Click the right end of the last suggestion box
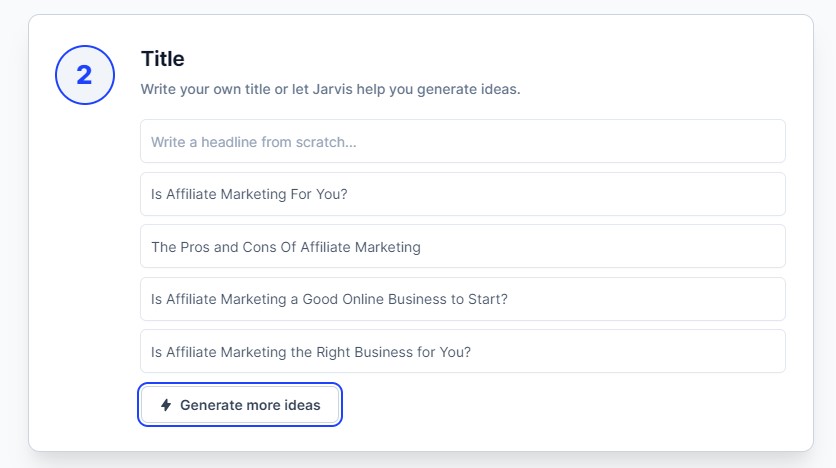The width and height of the screenshot is (836, 468). (x=740, y=352)
